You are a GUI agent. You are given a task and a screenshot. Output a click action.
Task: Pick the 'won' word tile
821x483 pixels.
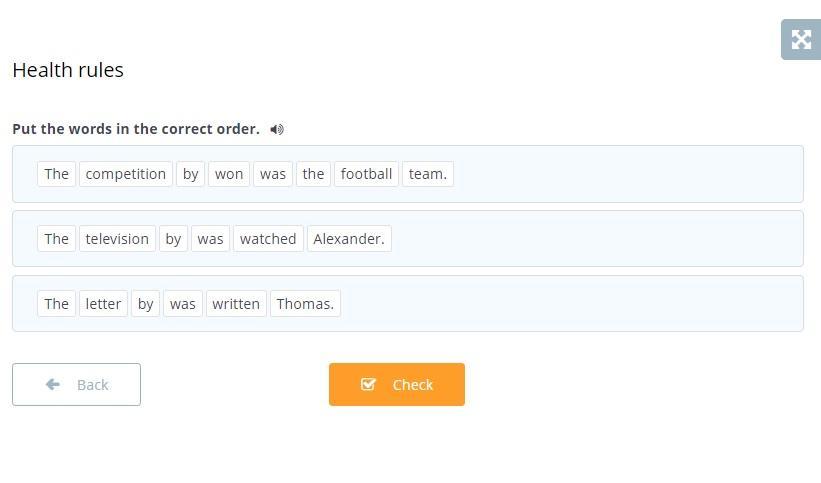pyautogui.click(x=229, y=174)
